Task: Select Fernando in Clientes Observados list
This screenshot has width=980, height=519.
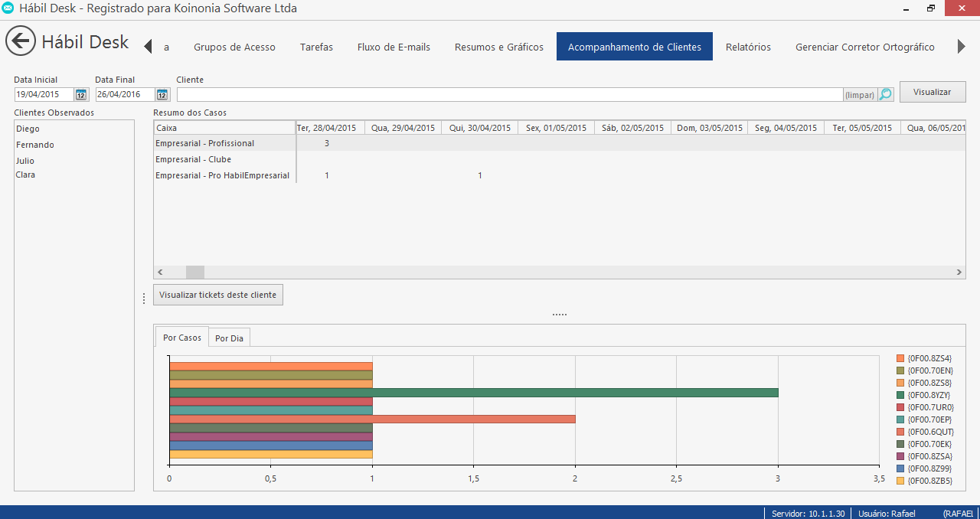Action: (35, 145)
